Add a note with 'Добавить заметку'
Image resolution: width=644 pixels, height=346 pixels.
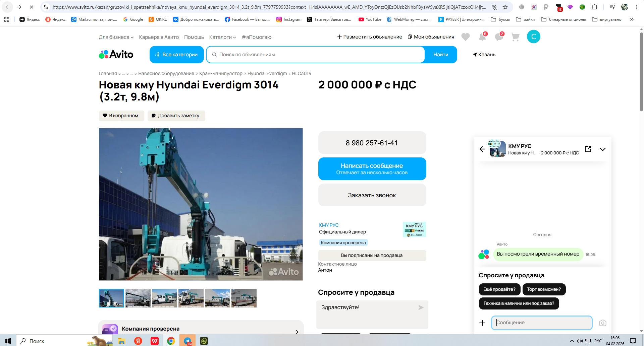point(176,116)
